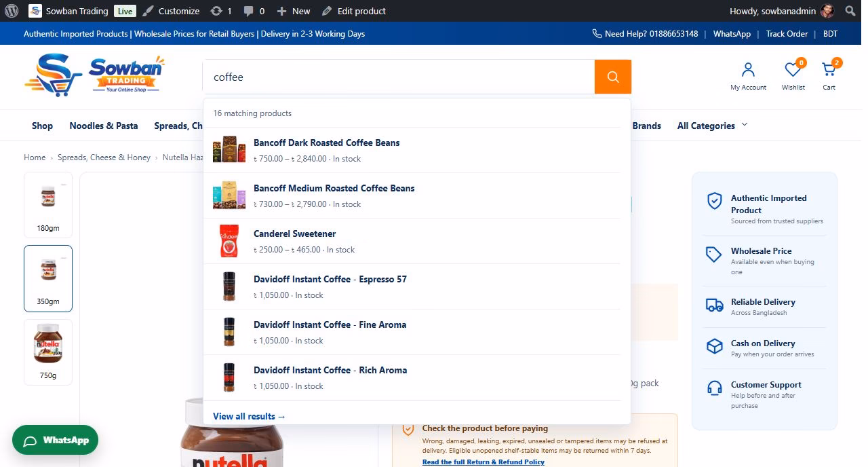Screen dimensions: 868x467
Task: Click the Live status badge
Action: click(x=124, y=11)
